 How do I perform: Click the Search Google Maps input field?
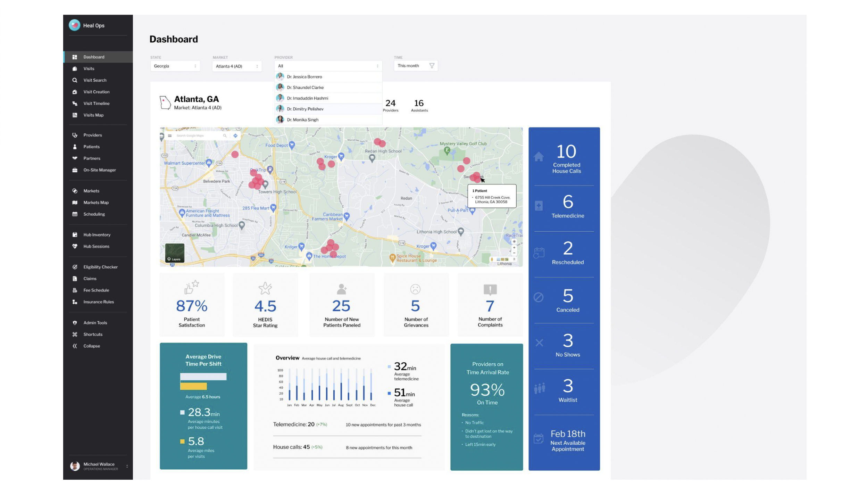click(x=198, y=136)
